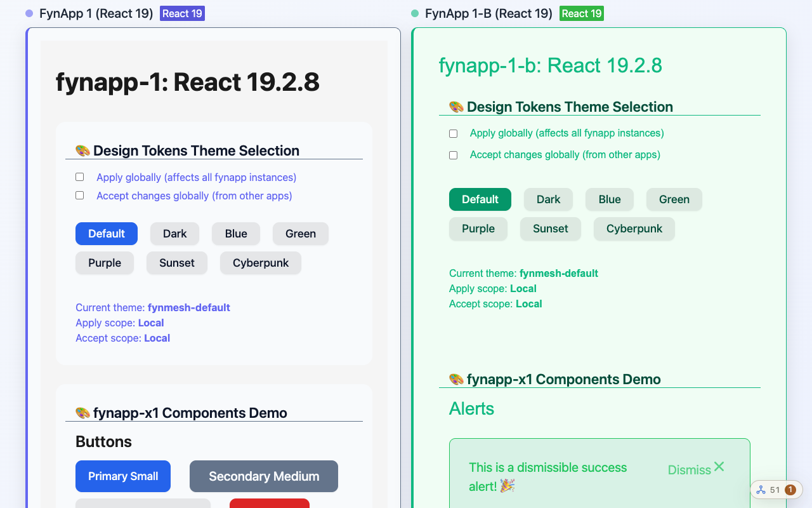Apply Green theme in fynapp-1
Image resolution: width=812 pixels, height=508 pixels.
301,234
